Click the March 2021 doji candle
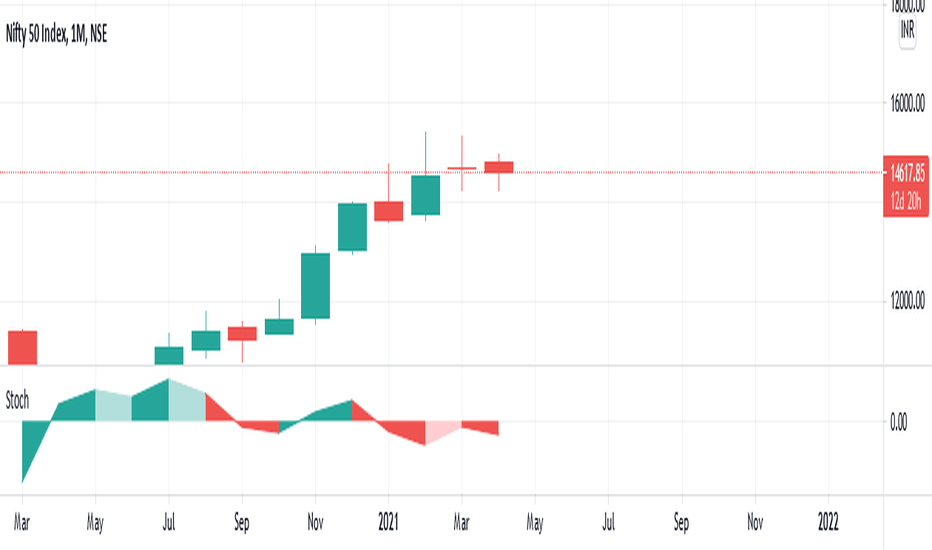The width and height of the screenshot is (932, 550). click(x=462, y=168)
